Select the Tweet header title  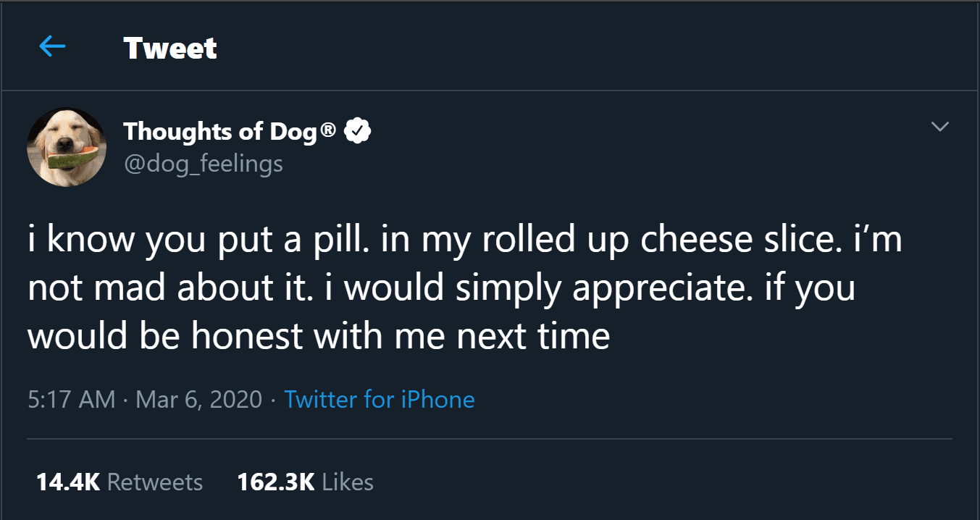[170, 49]
